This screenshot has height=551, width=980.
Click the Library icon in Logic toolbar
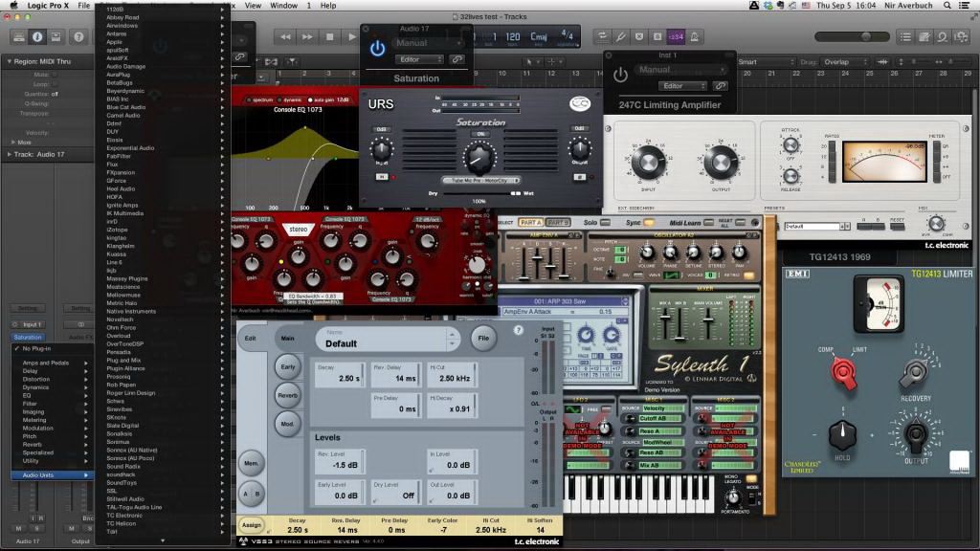pos(16,36)
